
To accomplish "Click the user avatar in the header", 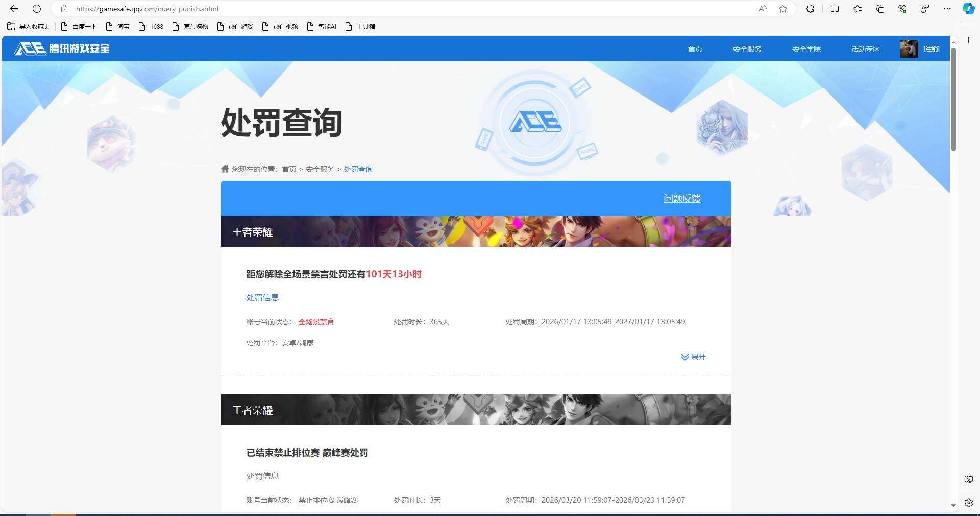I will coord(909,49).
